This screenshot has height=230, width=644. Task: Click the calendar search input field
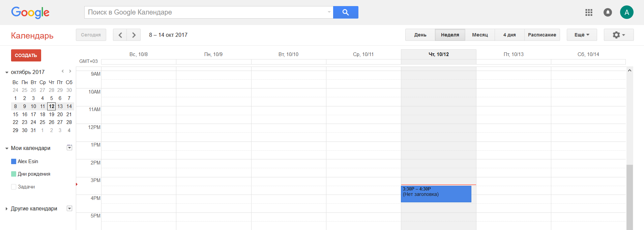pos(206,12)
